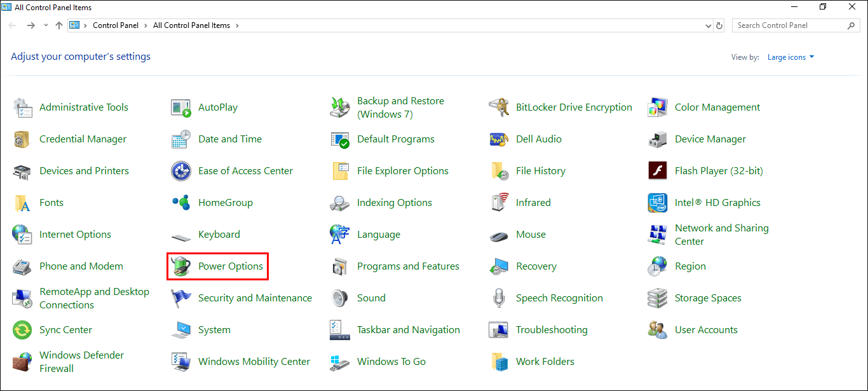Open the Intel HD Graphics icon
Screen dimensions: 868x391
pyautogui.click(x=658, y=203)
